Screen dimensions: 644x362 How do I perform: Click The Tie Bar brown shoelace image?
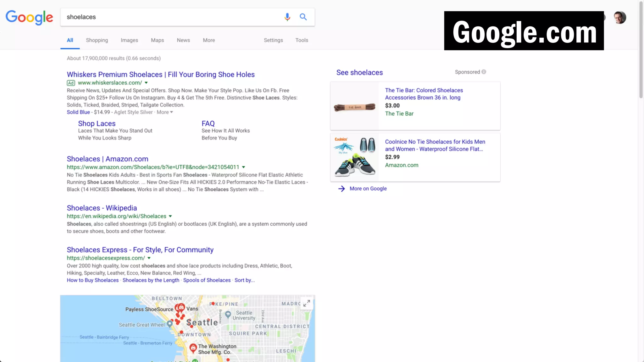coord(354,107)
